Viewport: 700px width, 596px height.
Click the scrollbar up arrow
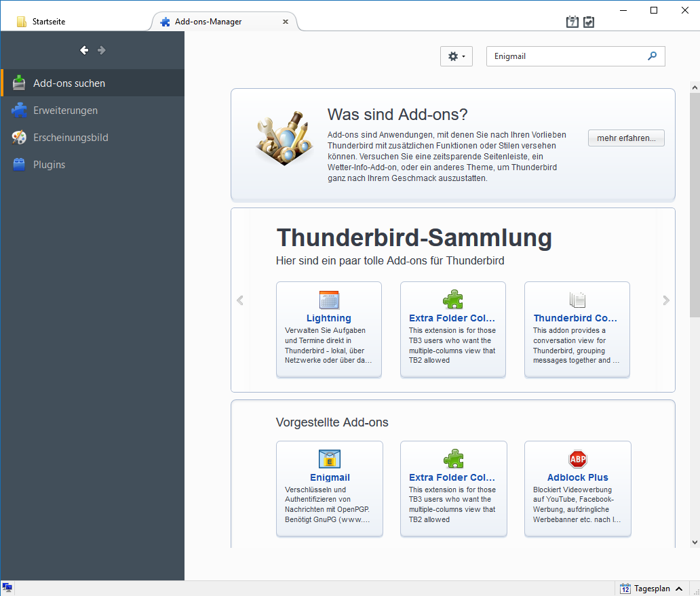click(695, 87)
